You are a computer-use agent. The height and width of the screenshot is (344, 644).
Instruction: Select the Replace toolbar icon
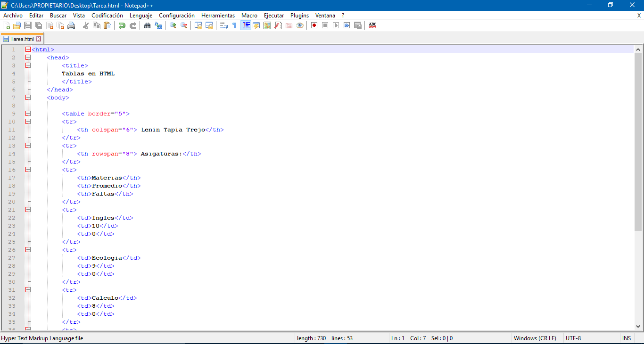159,25
